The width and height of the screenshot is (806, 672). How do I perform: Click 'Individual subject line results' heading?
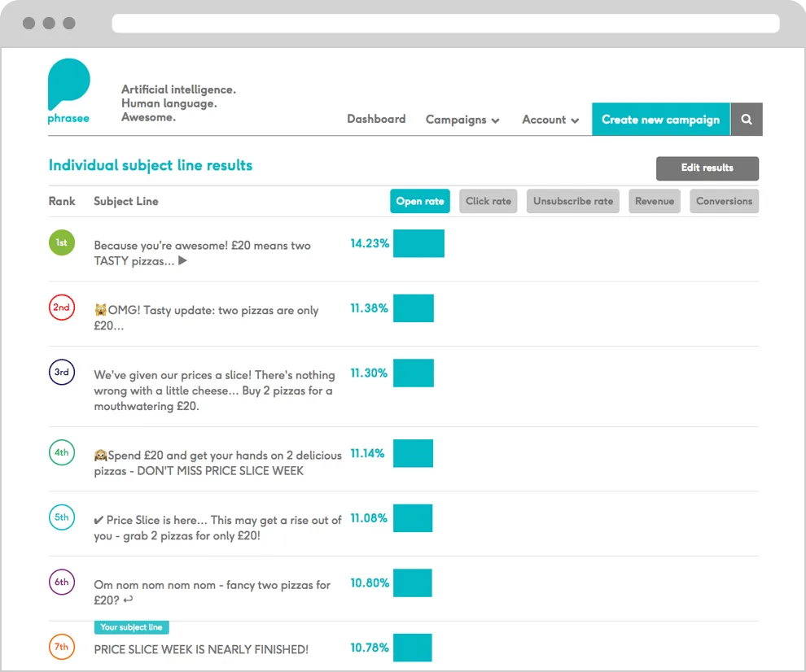point(151,165)
